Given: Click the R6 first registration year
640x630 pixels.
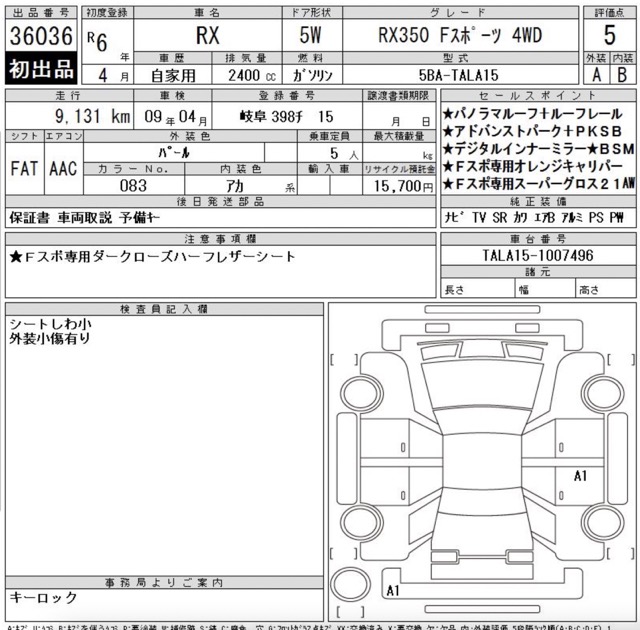Looking at the screenshot, I should pos(98,41).
